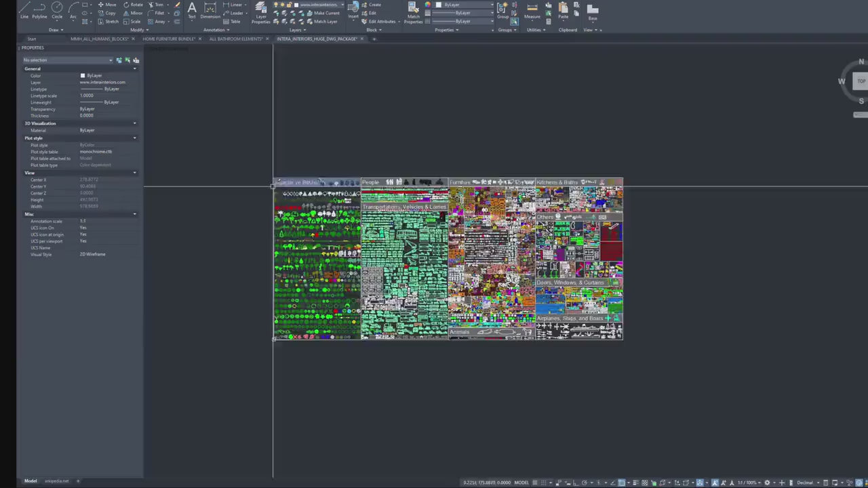Select the Circle tool in Draw panel
The width and height of the screenshot is (868, 488).
[x=57, y=9]
